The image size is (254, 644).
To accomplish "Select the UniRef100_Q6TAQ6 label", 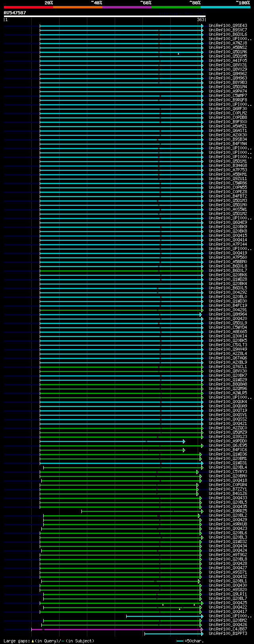I will click(228, 358).
